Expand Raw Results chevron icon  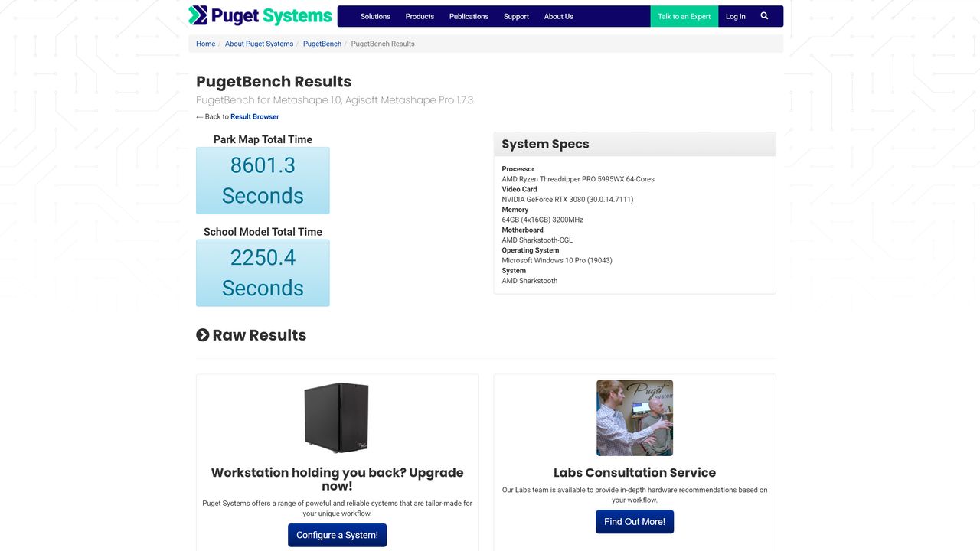[x=203, y=335]
